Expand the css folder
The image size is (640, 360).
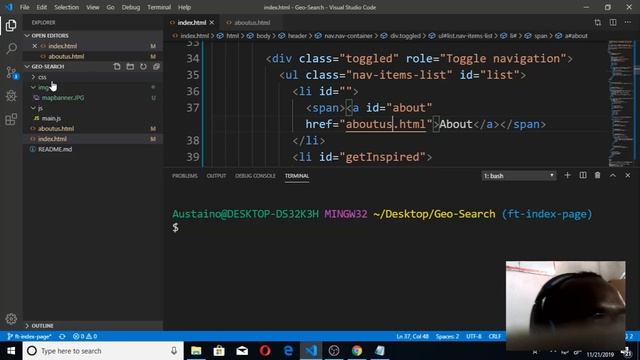coord(42,77)
